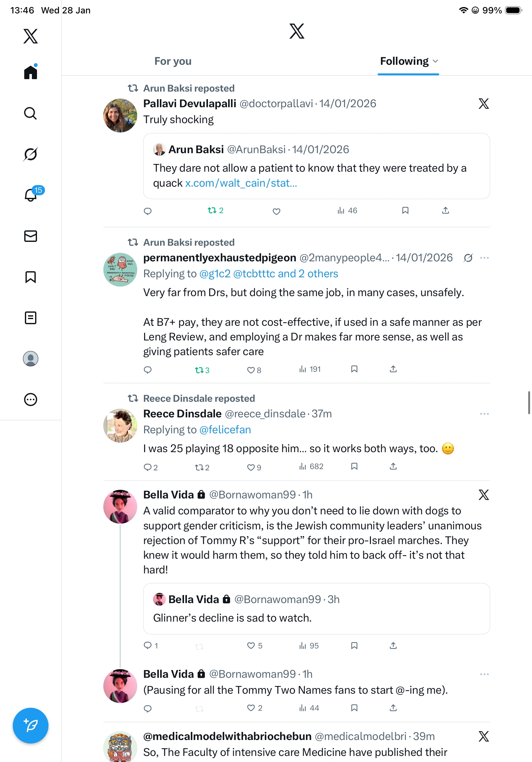Expand the Following tab dropdown chevron
The width and height of the screenshot is (532, 762).
point(435,61)
